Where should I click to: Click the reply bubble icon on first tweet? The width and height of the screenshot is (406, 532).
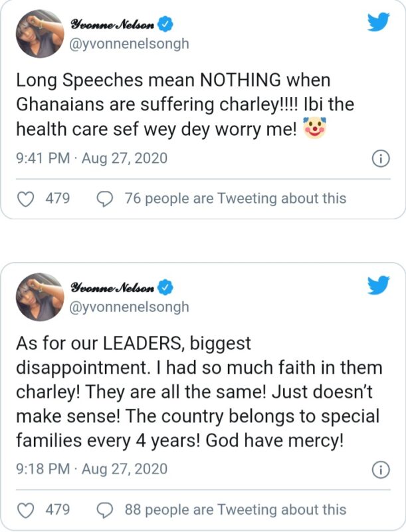coord(104,198)
